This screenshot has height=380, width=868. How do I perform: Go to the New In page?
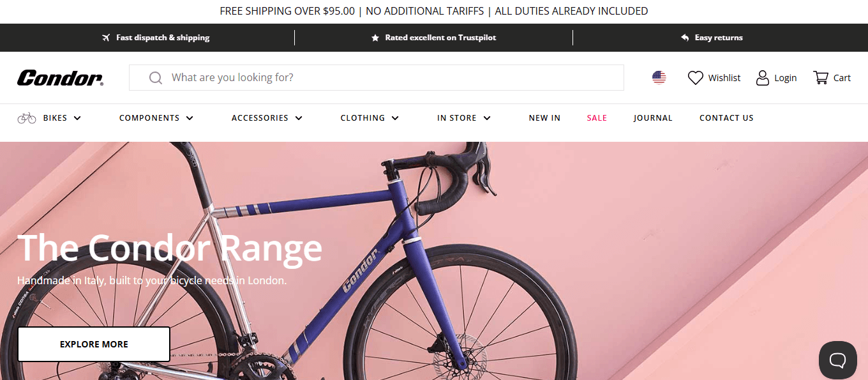[x=544, y=118]
